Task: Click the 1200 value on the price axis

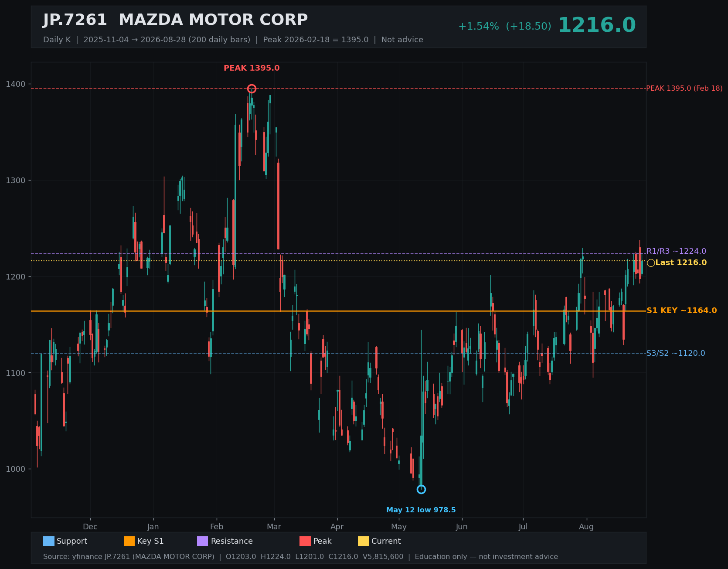Action: coord(16,277)
